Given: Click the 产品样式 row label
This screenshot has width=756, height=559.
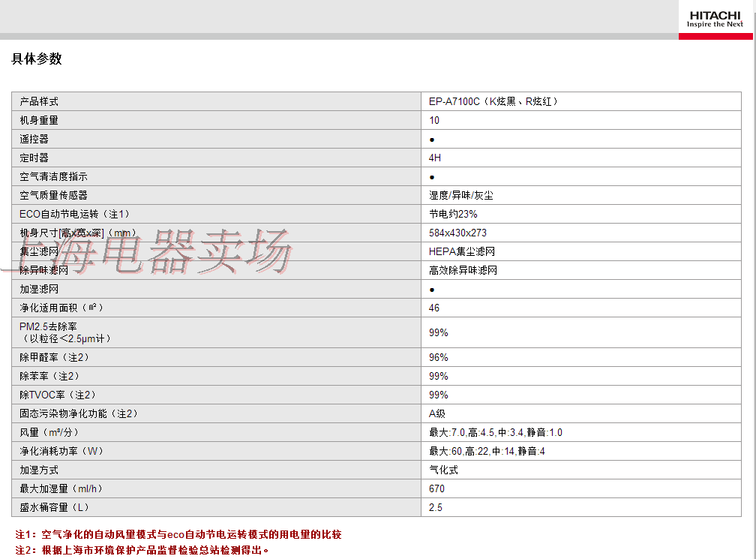Looking at the screenshot, I should pyautogui.click(x=38, y=101).
